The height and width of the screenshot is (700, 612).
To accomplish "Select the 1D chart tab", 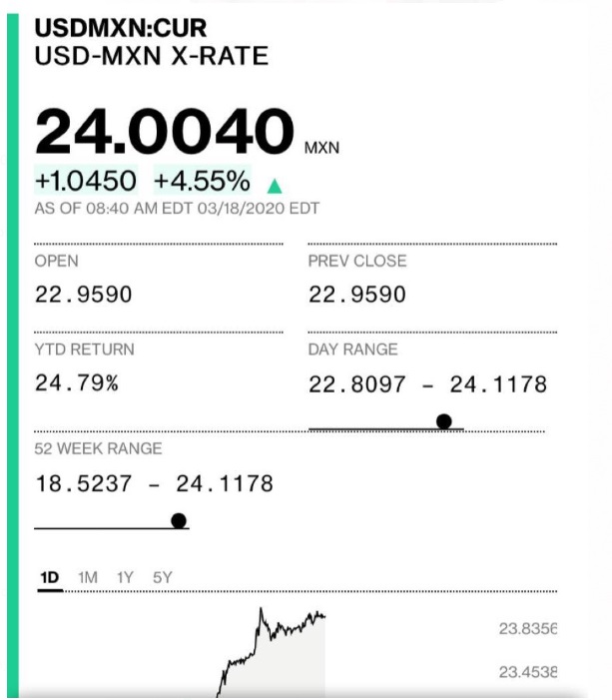I will [x=50, y=578].
